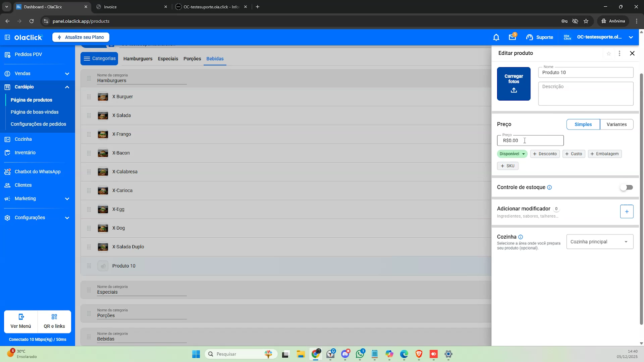
Task: Open Página de boas-vindas in sidebar
Action: pyautogui.click(x=35, y=112)
